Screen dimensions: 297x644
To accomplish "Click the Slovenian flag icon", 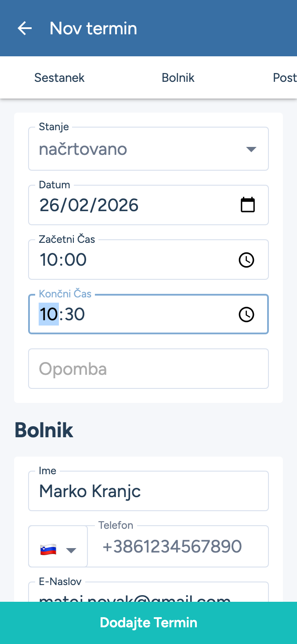I will 48,549.
